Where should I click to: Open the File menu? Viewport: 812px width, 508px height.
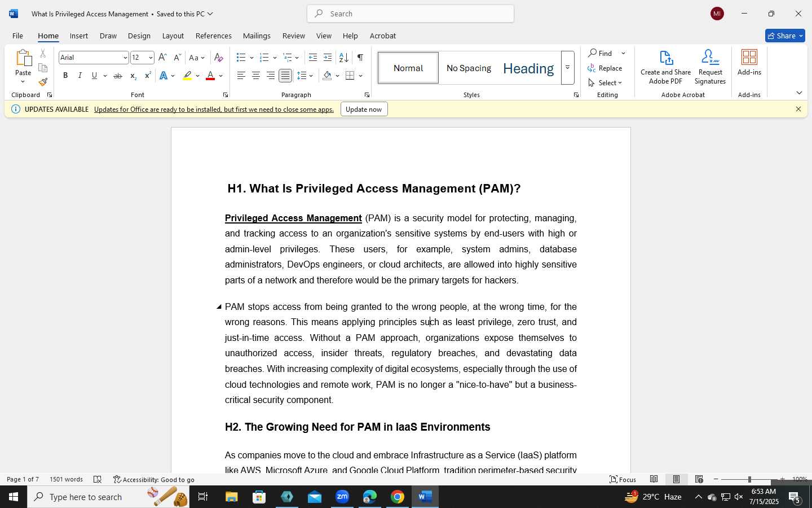[x=17, y=36]
